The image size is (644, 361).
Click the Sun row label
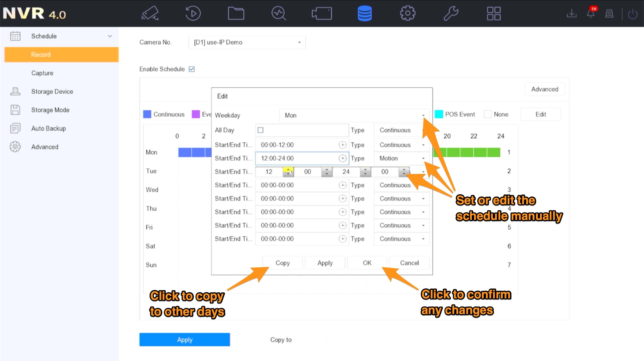coord(151,265)
